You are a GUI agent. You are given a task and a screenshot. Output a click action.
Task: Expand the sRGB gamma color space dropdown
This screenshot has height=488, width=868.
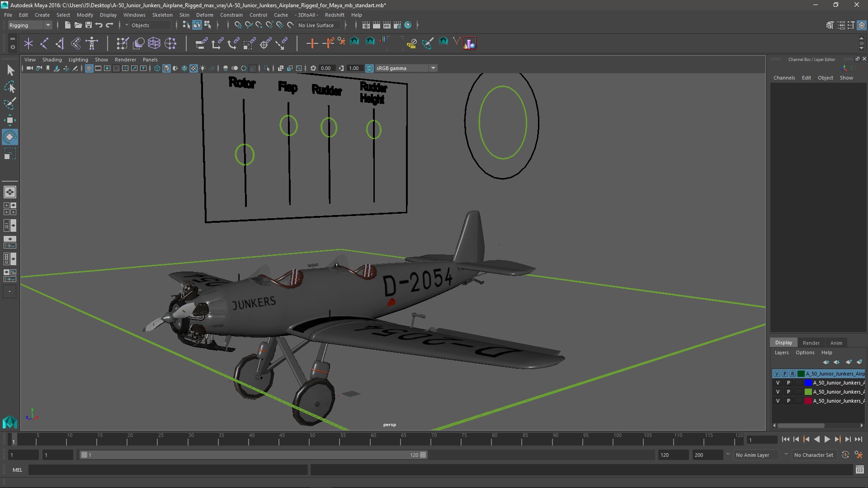(x=433, y=68)
